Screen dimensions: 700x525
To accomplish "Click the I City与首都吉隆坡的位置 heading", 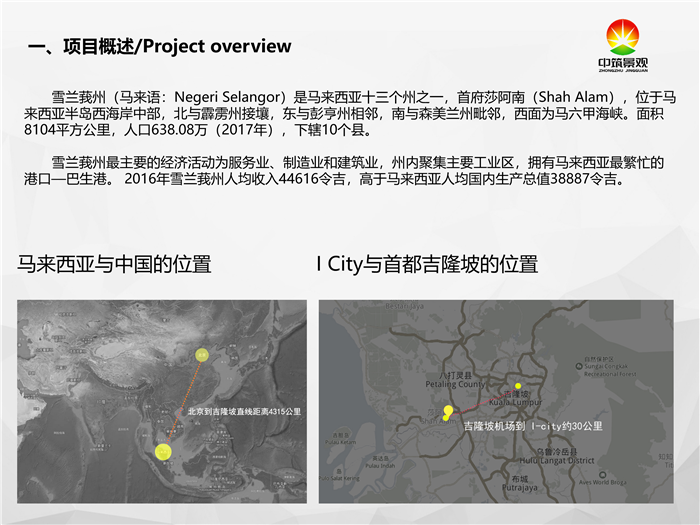I will [427, 265].
